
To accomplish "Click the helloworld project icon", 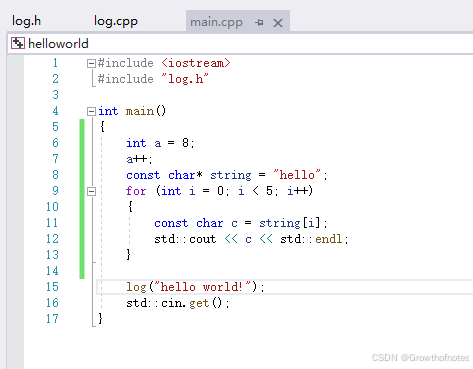I will (18, 43).
